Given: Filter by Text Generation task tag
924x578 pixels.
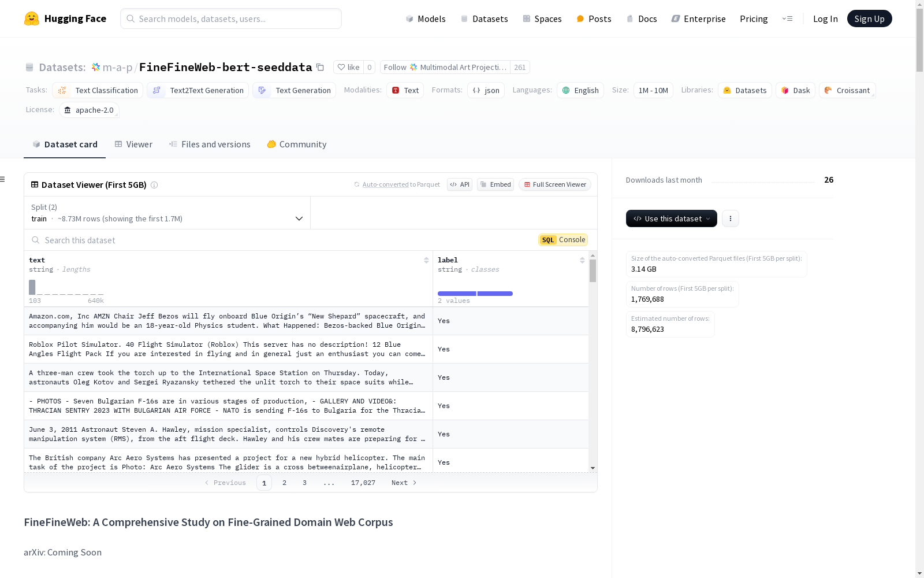Looking at the screenshot, I should tap(294, 90).
